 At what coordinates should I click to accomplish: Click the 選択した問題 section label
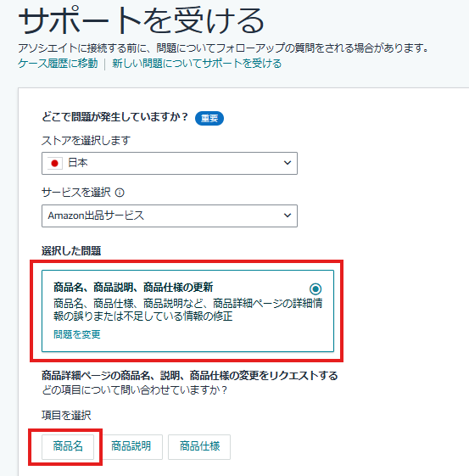(x=71, y=251)
